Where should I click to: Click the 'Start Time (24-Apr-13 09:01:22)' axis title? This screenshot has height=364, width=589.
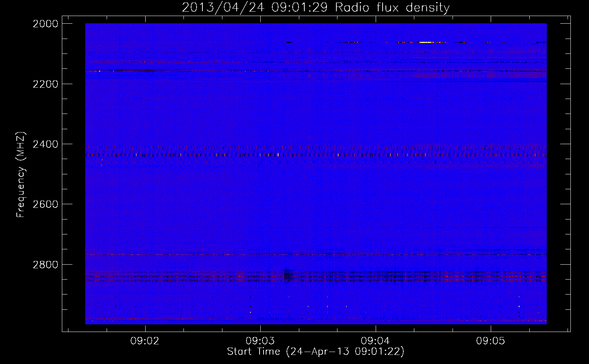[x=316, y=352]
